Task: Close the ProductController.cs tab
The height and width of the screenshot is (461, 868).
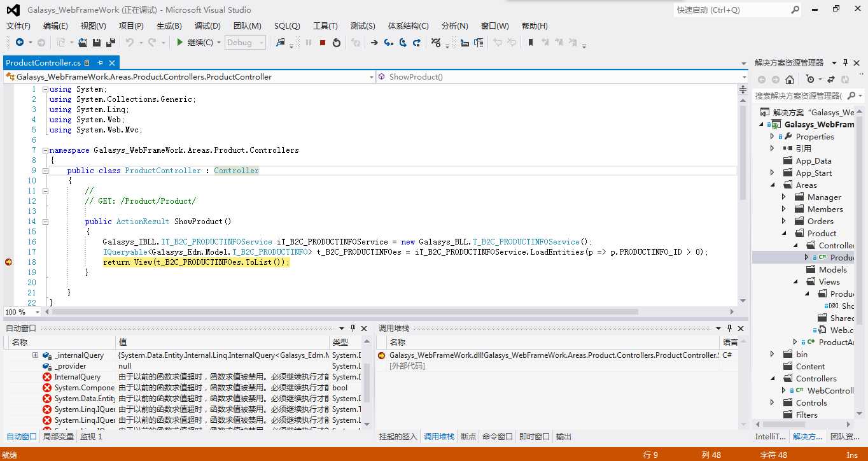Action: [112, 62]
